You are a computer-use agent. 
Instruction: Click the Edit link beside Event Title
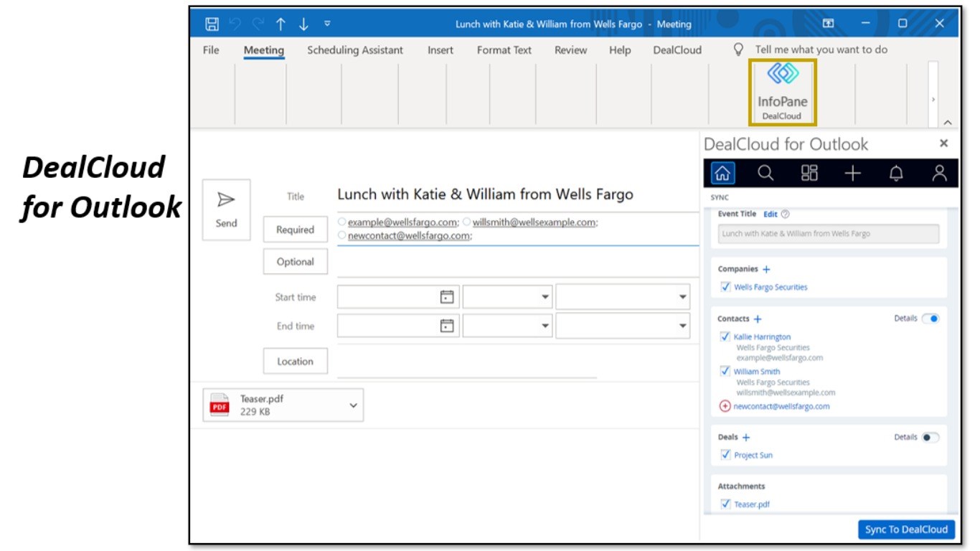(770, 214)
